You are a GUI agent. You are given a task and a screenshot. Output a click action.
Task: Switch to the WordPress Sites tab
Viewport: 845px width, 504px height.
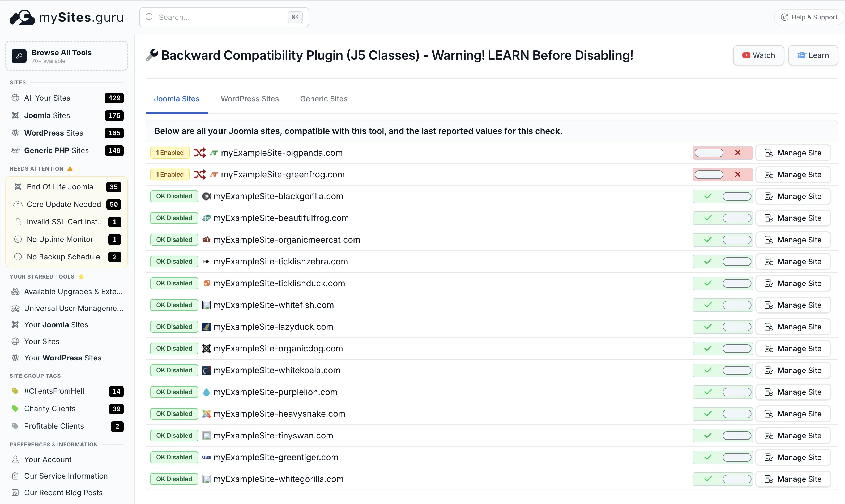[249, 98]
